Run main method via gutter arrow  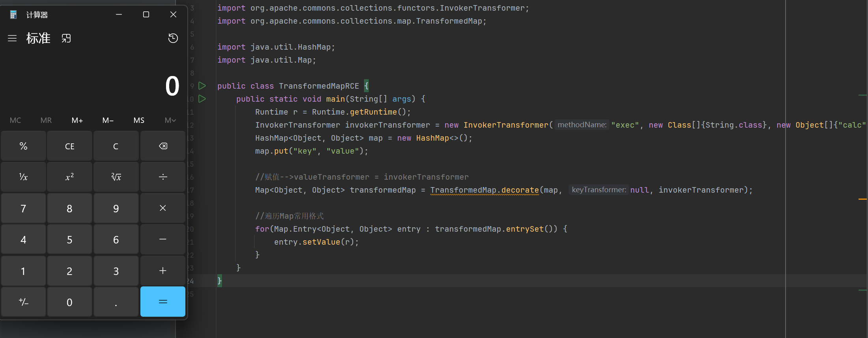click(x=202, y=98)
